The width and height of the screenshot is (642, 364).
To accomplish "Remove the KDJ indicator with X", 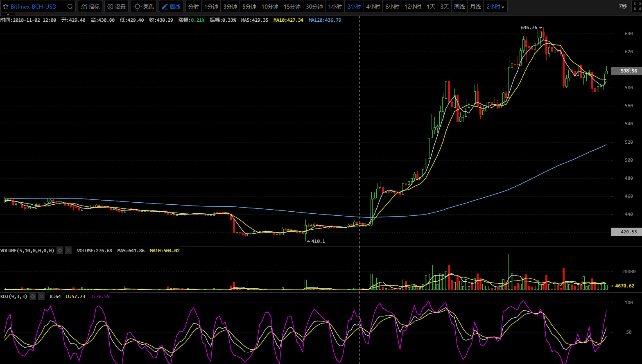I will click(41, 296).
